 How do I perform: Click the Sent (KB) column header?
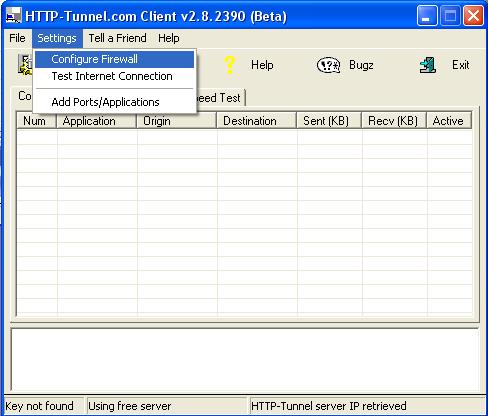pyautogui.click(x=329, y=121)
